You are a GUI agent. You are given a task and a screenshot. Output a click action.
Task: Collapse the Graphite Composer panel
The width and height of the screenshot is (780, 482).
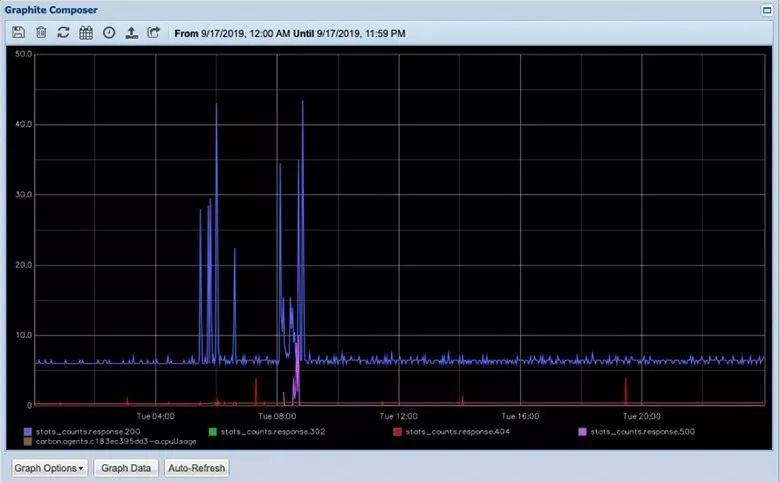[x=765, y=11]
